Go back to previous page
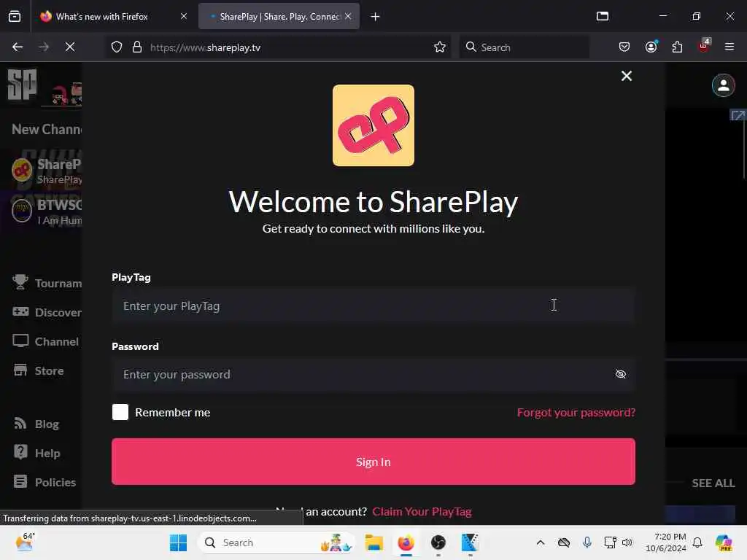This screenshot has width=747, height=560. tap(18, 47)
